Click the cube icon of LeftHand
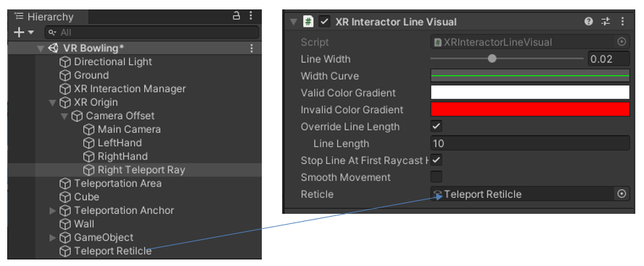Image resolution: width=644 pixels, height=266 pixels. point(88,144)
